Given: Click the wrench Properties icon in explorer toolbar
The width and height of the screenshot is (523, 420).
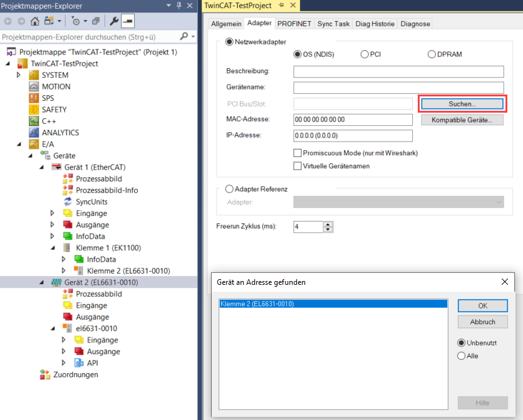Looking at the screenshot, I should pos(114,21).
